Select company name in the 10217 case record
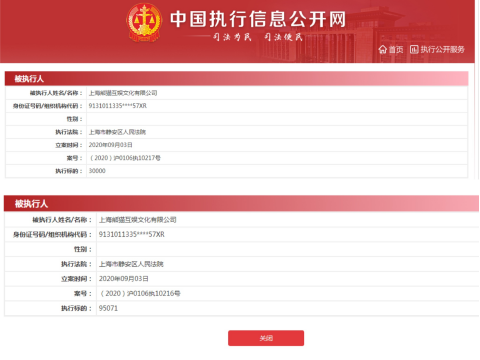Screen dimensions: 480x360 123,93
